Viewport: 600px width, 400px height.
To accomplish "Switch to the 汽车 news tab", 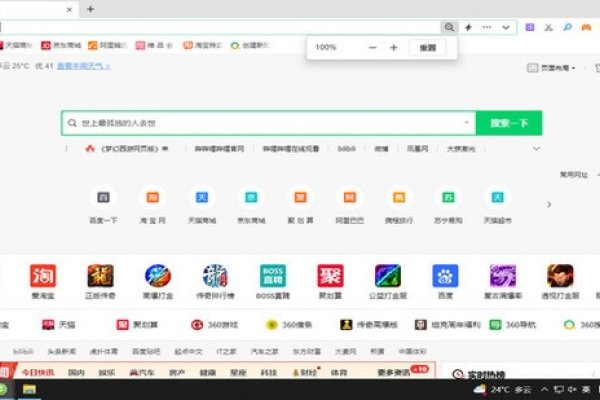I will (142, 372).
